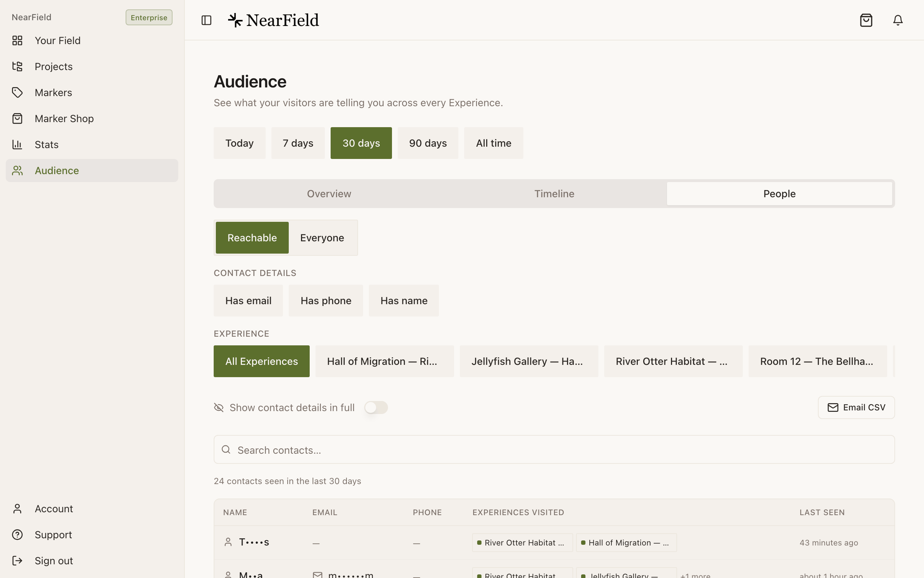Open Support from the sidebar
This screenshot has width=924, height=578.
pyautogui.click(x=92, y=534)
